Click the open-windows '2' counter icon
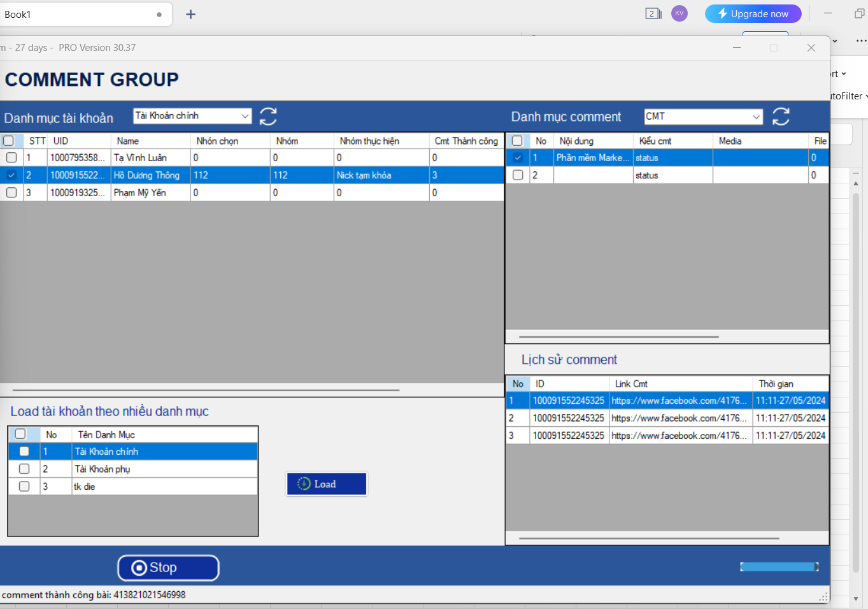The width and height of the screenshot is (868, 609). (652, 13)
